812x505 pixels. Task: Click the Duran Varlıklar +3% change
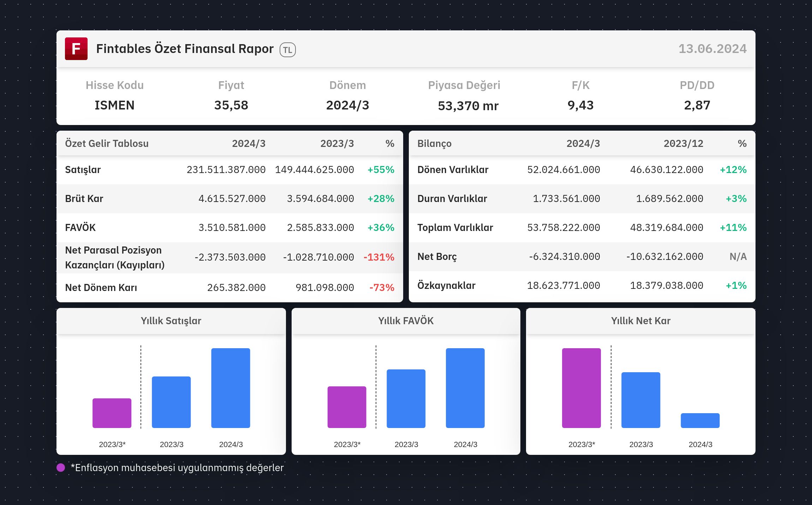(736, 199)
